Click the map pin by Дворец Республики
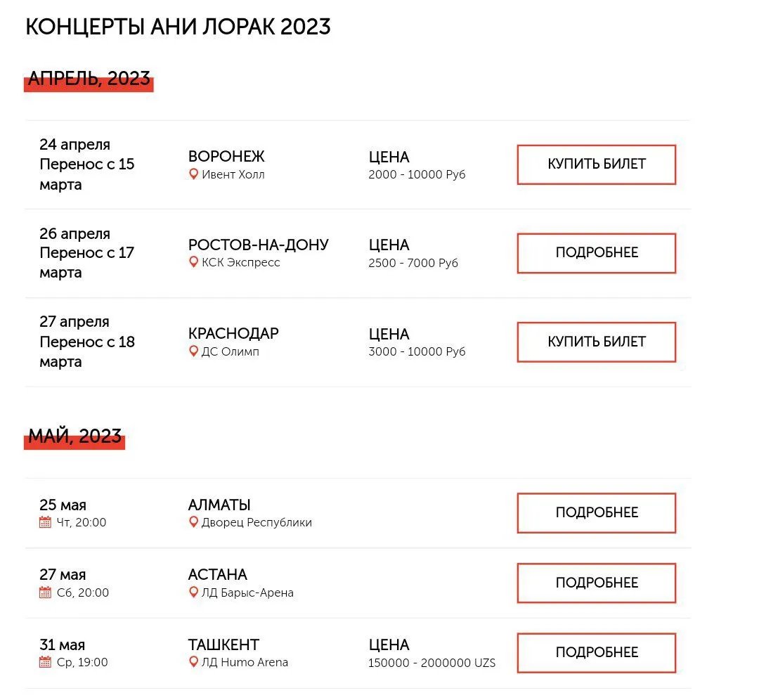The width and height of the screenshot is (759, 700). point(193,522)
